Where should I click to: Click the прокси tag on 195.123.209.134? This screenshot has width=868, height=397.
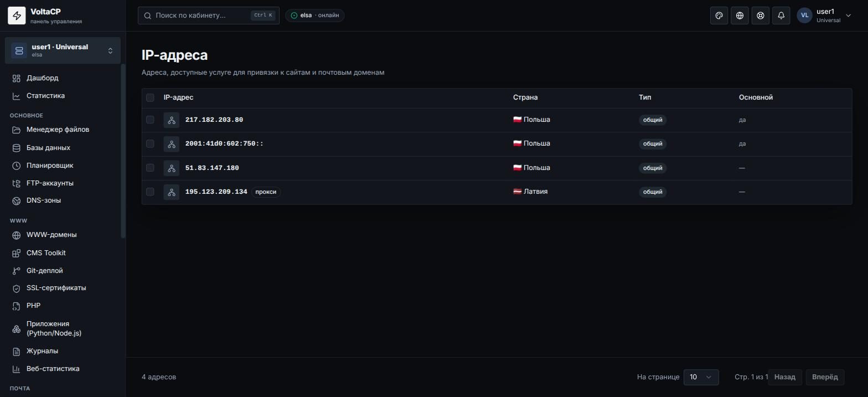[x=266, y=192]
